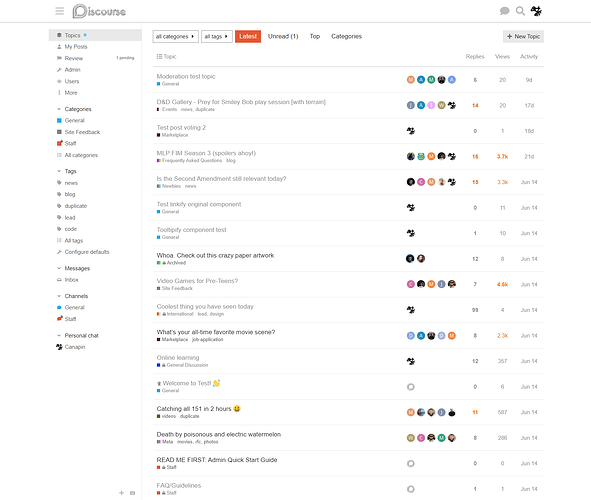591x500 pixels.
Task: Open Catching all 151 in 2 hours topic
Action: click(194, 409)
